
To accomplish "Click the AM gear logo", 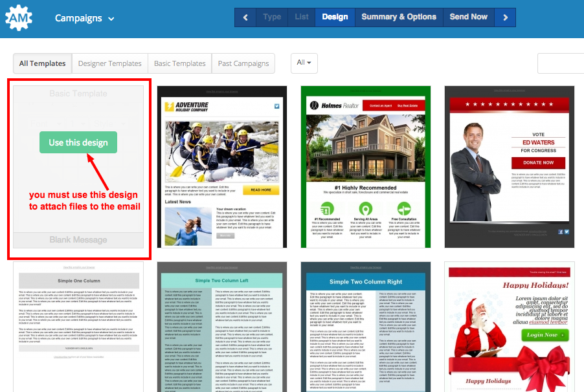I will (x=19, y=17).
